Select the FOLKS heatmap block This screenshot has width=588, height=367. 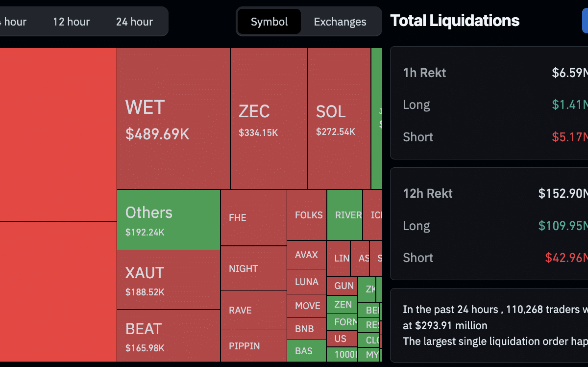pyautogui.click(x=307, y=215)
